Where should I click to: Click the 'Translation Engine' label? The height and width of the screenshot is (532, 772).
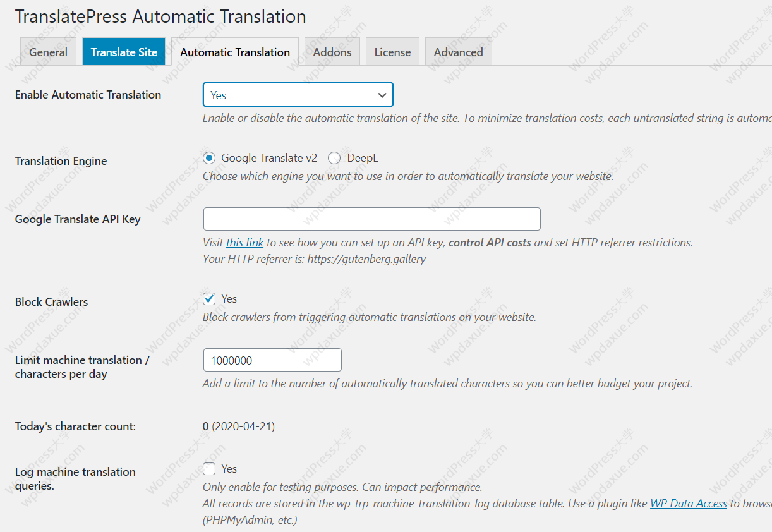coord(61,161)
